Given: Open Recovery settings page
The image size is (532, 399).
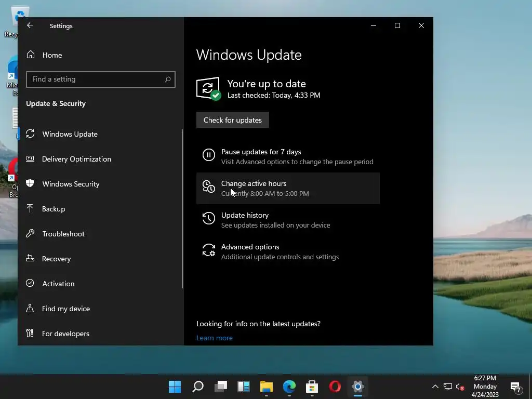Looking at the screenshot, I should tap(100, 259).
